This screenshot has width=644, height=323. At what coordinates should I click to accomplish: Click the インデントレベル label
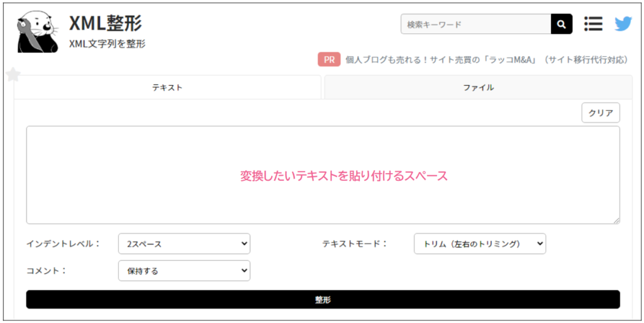click(x=64, y=244)
